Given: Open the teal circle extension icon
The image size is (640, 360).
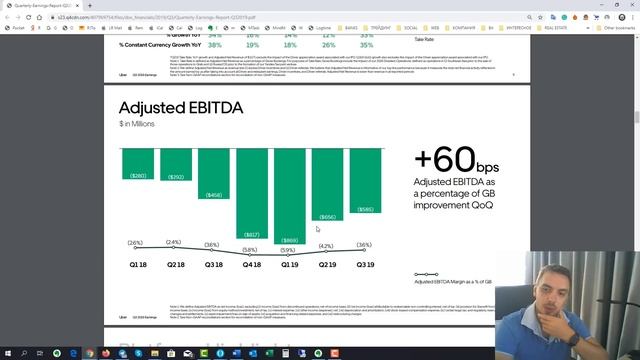Looking at the screenshot, I should tap(564, 18).
